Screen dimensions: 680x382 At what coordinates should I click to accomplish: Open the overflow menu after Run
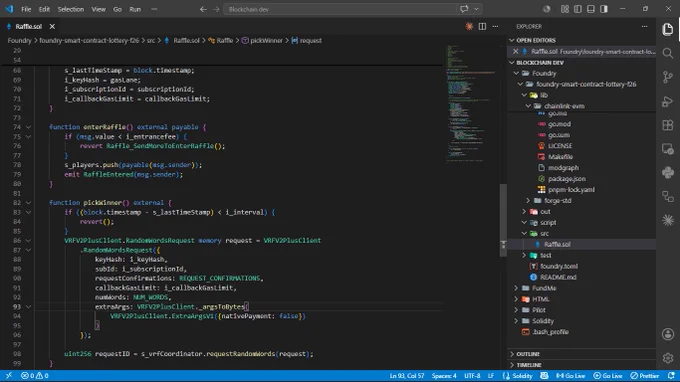click(154, 9)
